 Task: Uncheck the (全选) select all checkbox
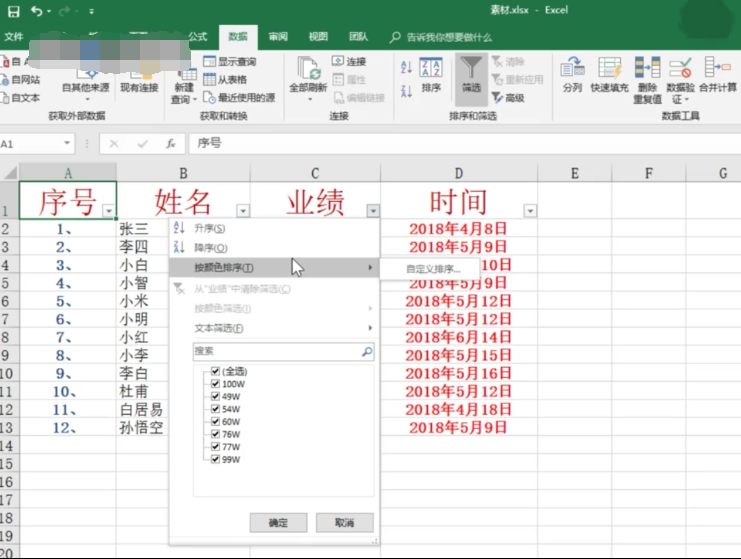pyautogui.click(x=214, y=372)
